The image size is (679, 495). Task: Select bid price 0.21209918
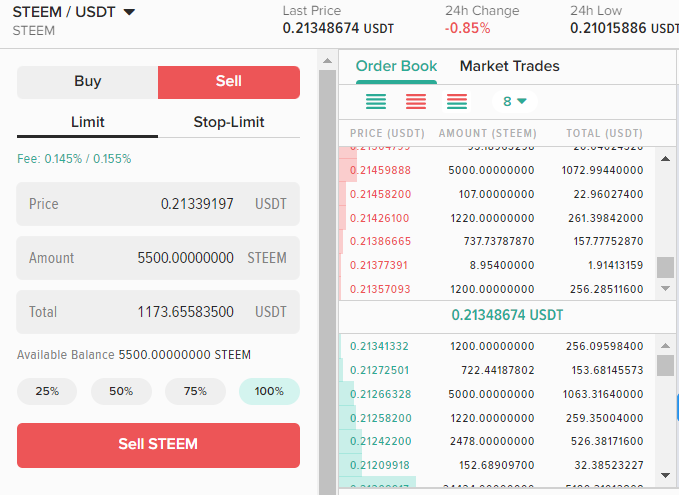[380, 465]
